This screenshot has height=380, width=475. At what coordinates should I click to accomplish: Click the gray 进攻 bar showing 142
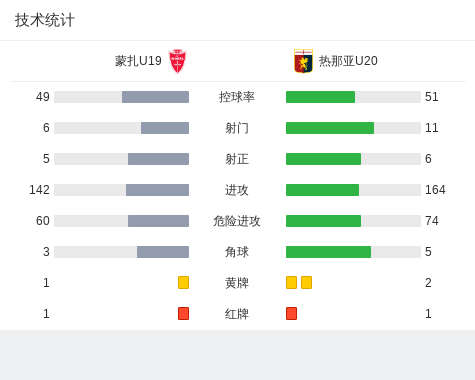pyautogui.click(x=157, y=190)
